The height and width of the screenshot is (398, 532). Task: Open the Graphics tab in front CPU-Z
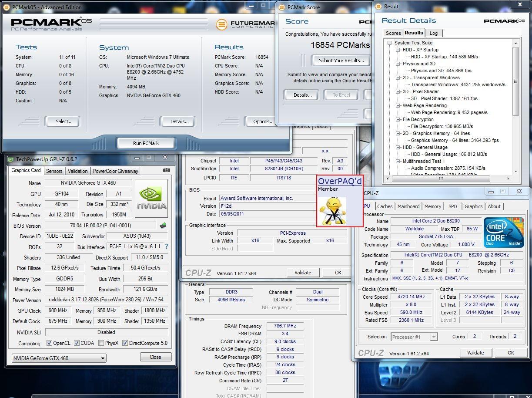point(474,206)
